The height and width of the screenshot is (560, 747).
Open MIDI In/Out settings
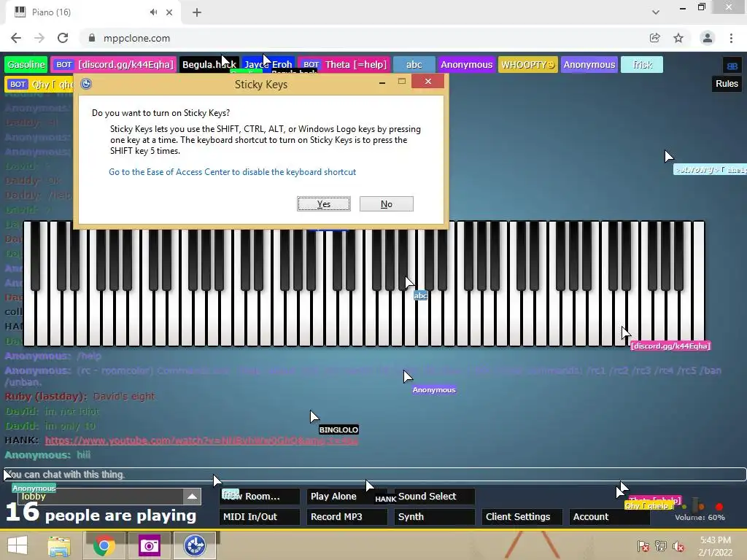[259, 517]
